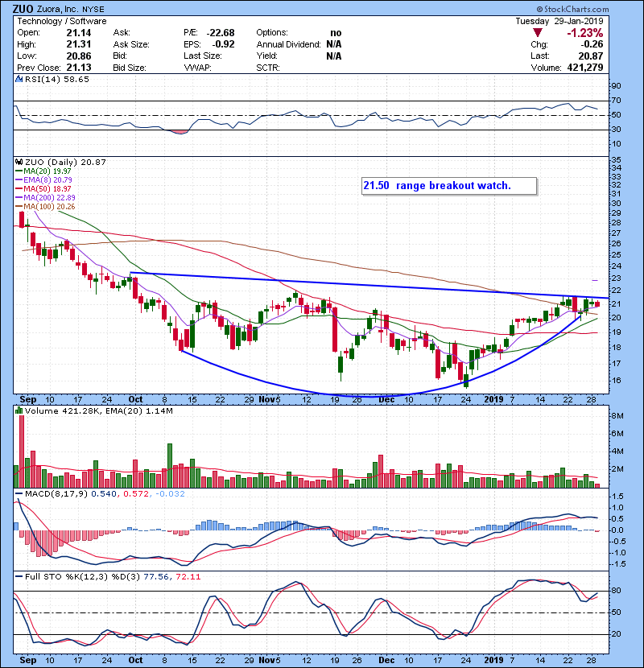This screenshot has height=668, width=644.
Task: Click the -1.23% percent change
Action: coord(584,33)
